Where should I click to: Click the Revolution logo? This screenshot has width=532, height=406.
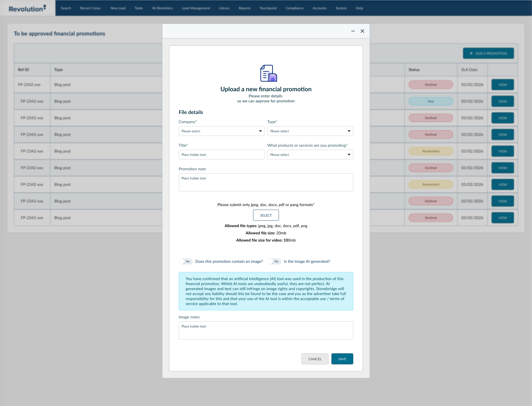[x=27, y=8]
